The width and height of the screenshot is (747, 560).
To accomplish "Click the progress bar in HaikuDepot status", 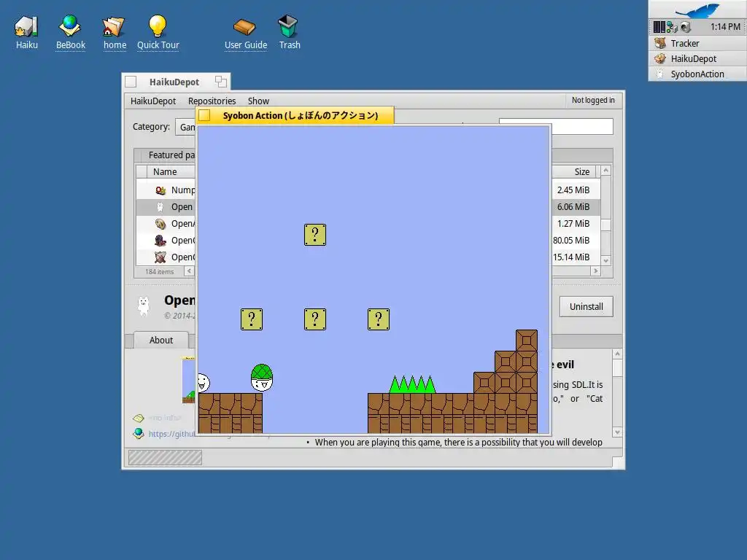I will pos(165,458).
